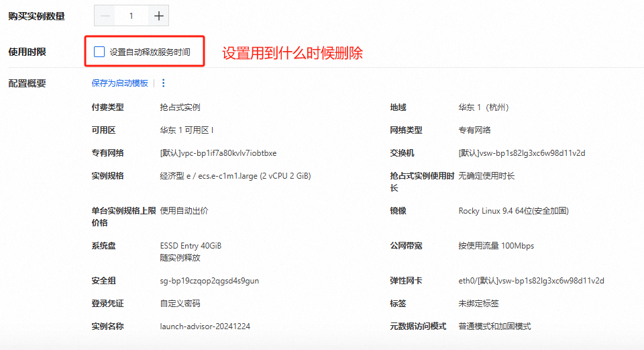The height and width of the screenshot is (350, 644).
Task: Increase instance quantity with plus button
Action: (x=158, y=16)
